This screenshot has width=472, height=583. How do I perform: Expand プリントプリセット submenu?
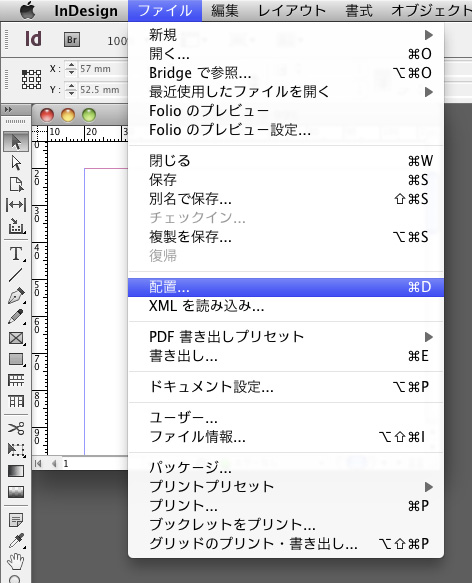click(286, 487)
